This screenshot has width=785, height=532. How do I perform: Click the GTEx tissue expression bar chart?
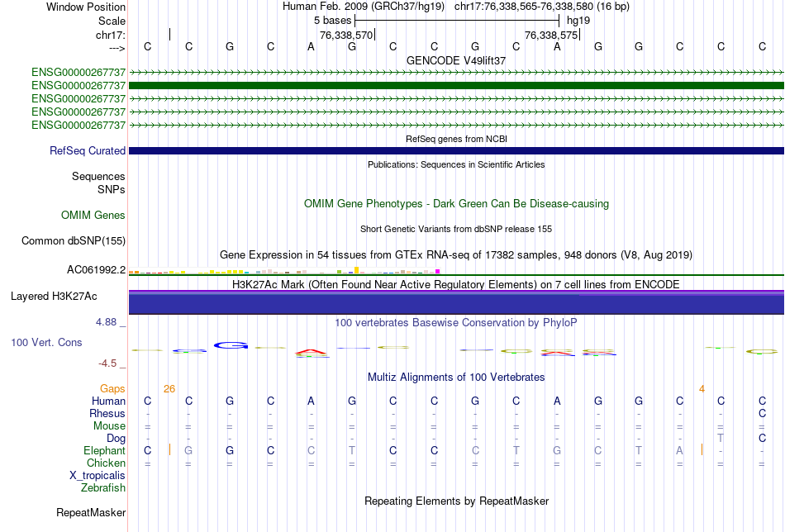(284, 271)
